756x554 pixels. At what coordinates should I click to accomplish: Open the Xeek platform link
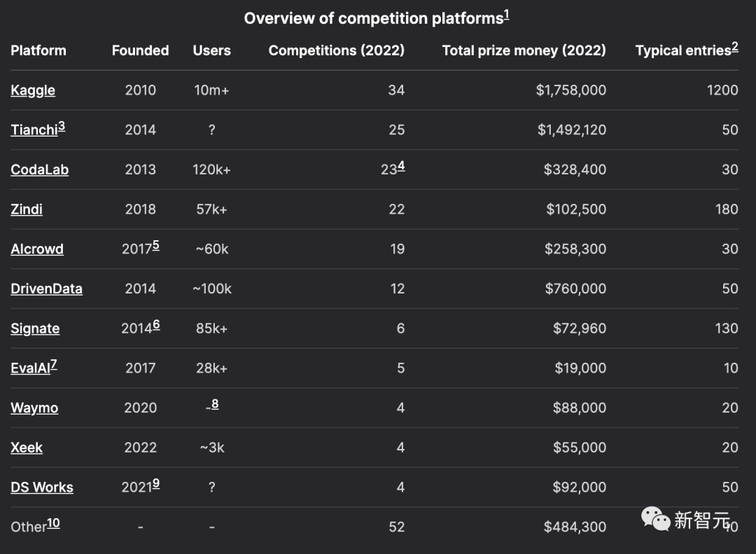[27, 448]
